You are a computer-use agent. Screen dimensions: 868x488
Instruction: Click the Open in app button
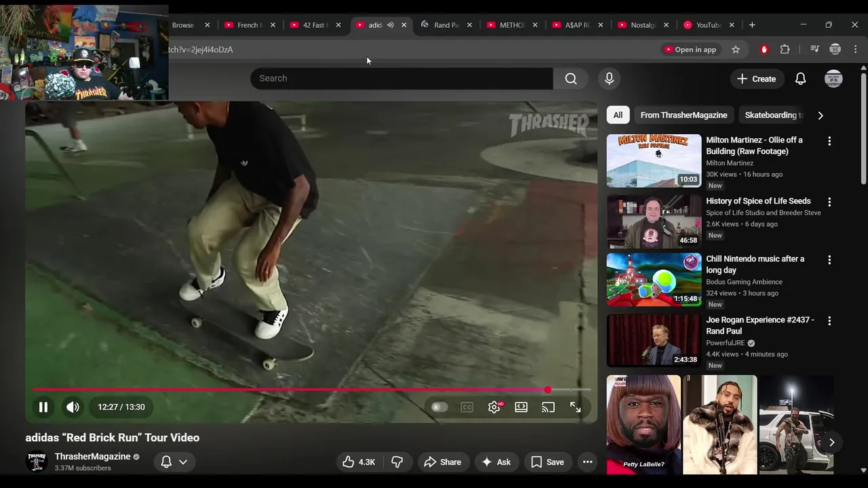pos(690,49)
